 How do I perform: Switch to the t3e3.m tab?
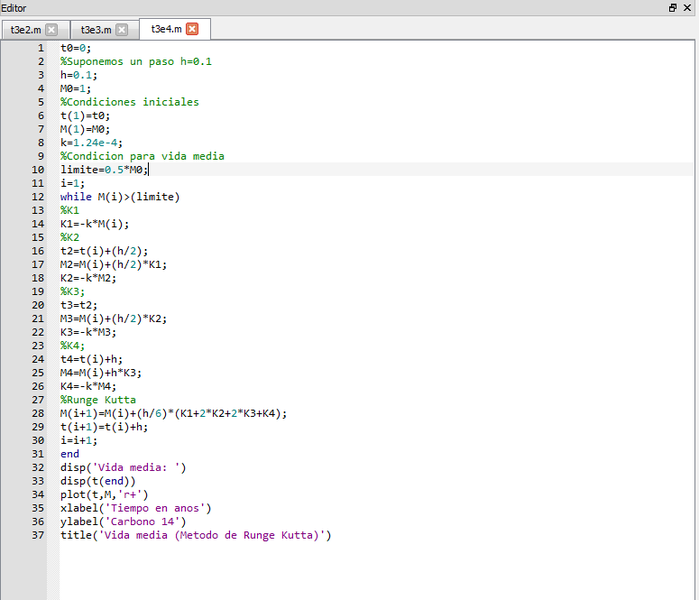96,30
